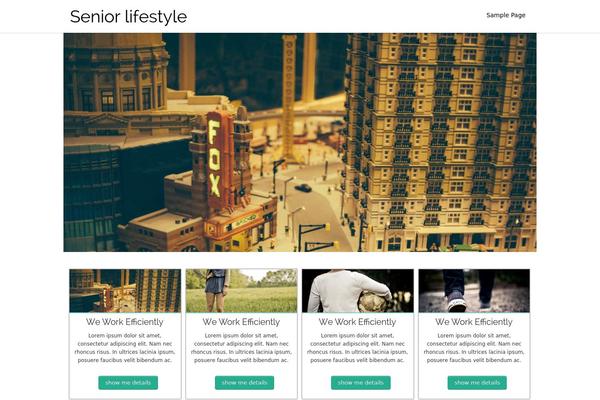Click Lorem ipsum paragraph in grassy field card
This screenshot has height=400, width=600.
coord(241,348)
